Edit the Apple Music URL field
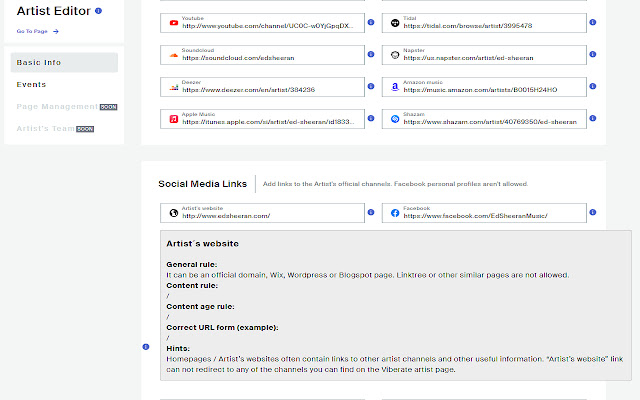Image resolution: width=640 pixels, height=400 pixels. point(262,119)
